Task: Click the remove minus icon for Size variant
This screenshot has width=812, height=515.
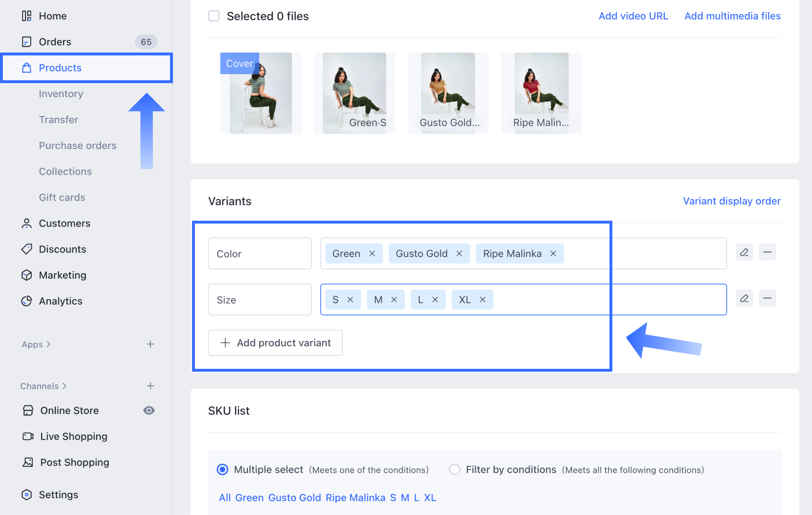Action: coord(767,298)
